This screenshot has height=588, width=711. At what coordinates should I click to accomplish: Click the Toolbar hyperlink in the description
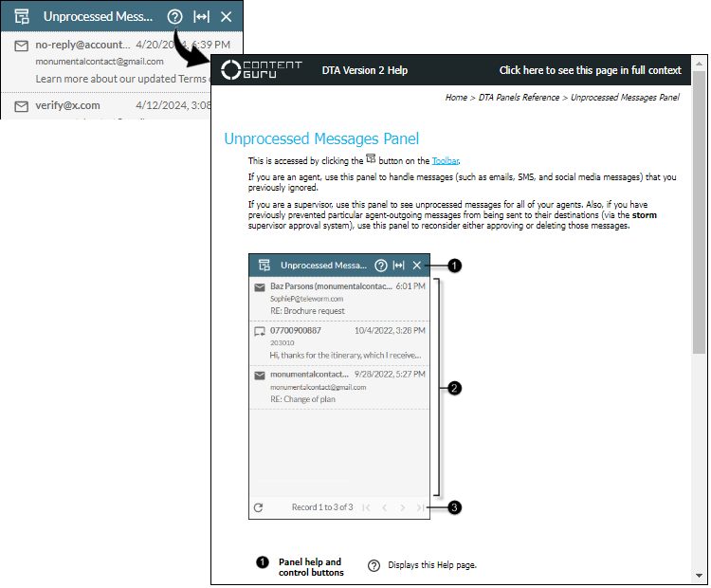[445, 162]
